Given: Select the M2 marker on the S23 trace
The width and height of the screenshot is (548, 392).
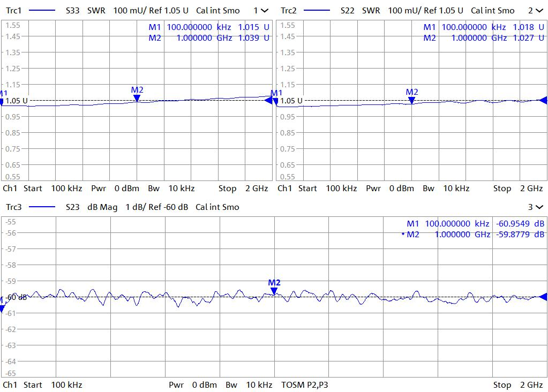Looking at the screenshot, I should [x=274, y=291].
